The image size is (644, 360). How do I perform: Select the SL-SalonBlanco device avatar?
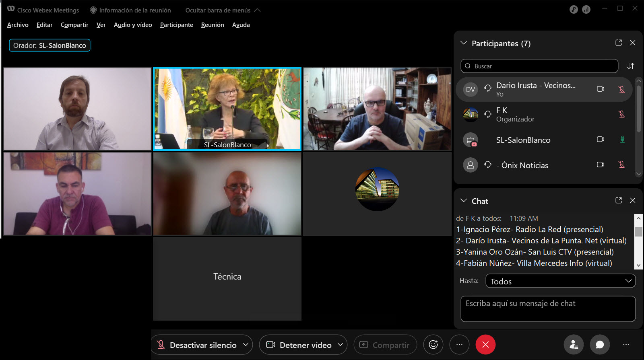coord(471,140)
